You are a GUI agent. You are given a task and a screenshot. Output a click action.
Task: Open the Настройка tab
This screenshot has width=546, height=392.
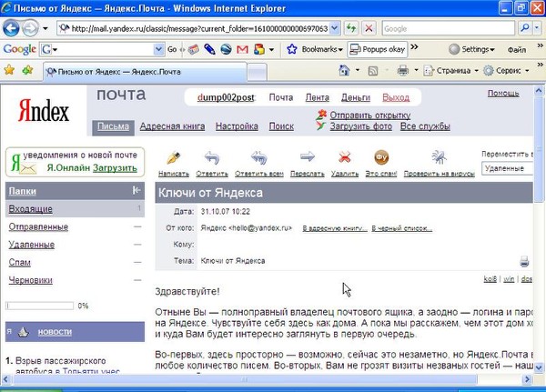coord(237,126)
